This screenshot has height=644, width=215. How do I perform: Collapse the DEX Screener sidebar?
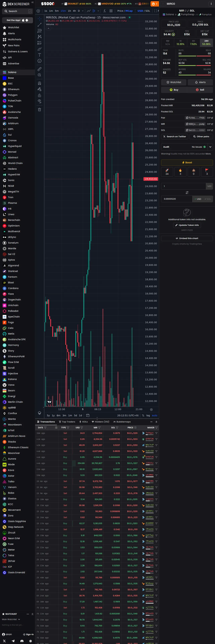(x=32, y=3)
